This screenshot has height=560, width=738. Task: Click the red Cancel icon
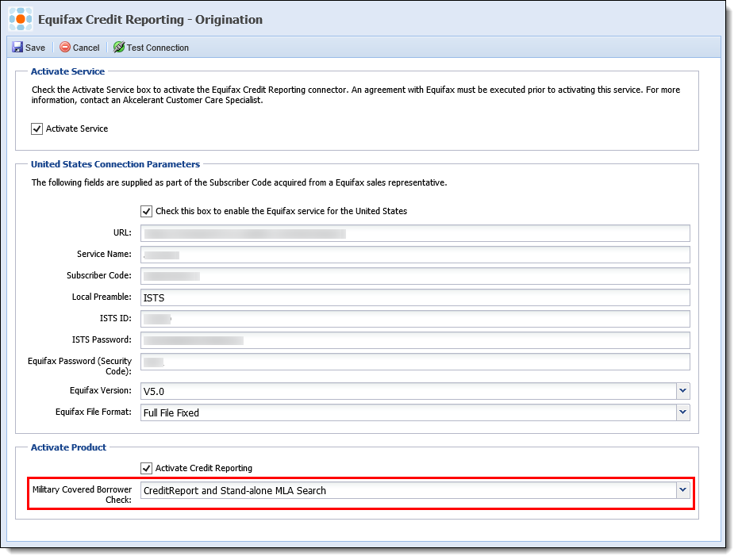click(65, 47)
